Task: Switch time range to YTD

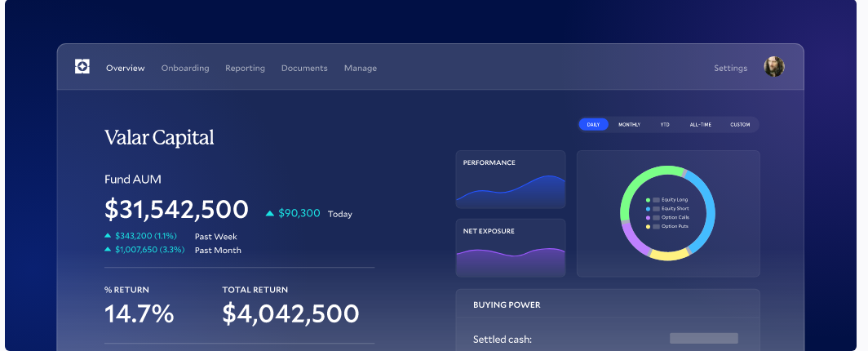Action: [x=665, y=125]
